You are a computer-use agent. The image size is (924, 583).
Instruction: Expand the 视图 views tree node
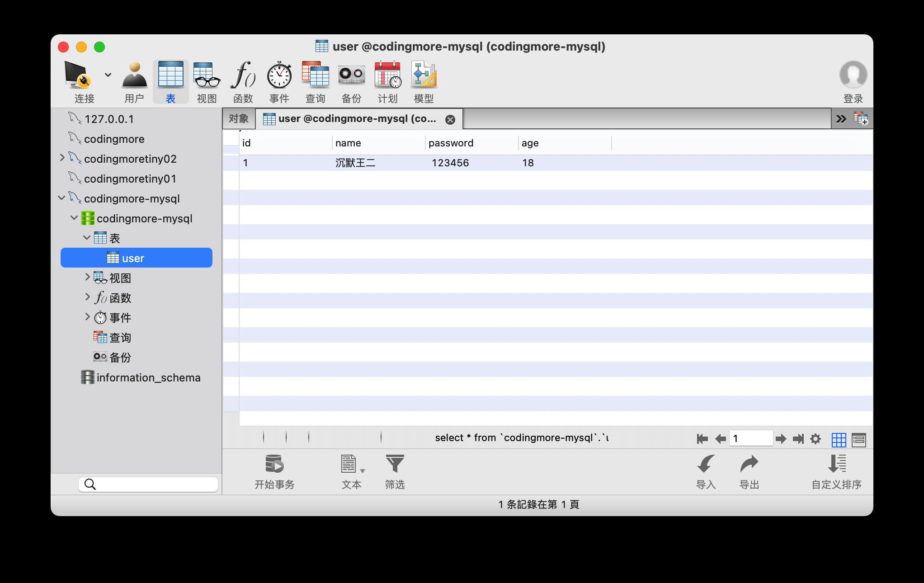click(x=87, y=277)
